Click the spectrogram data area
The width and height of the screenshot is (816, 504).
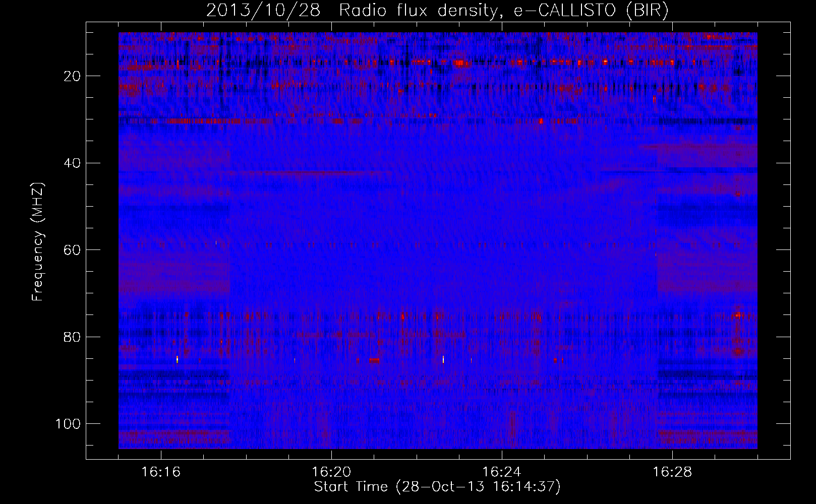point(438,240)
